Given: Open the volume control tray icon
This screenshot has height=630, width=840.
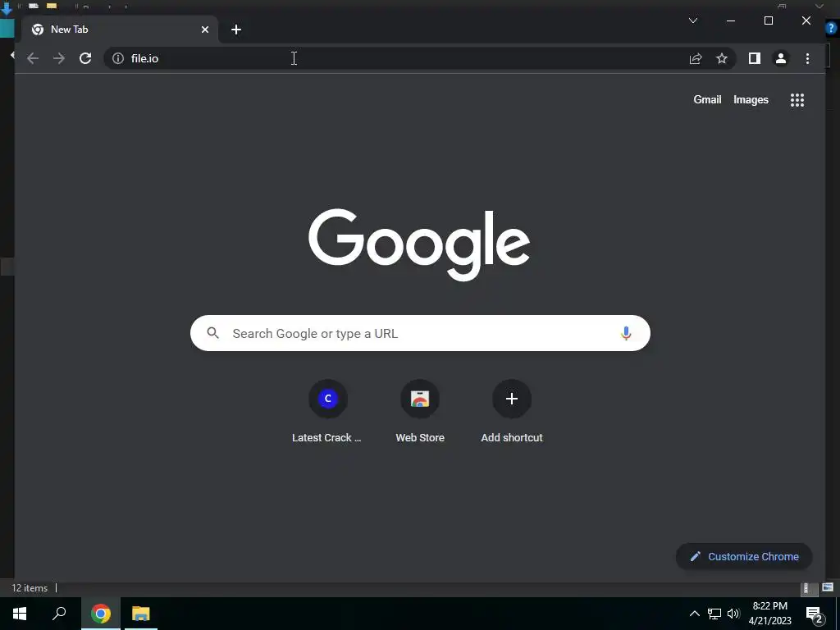Looking at the screenshot, I should pos(733,614).
